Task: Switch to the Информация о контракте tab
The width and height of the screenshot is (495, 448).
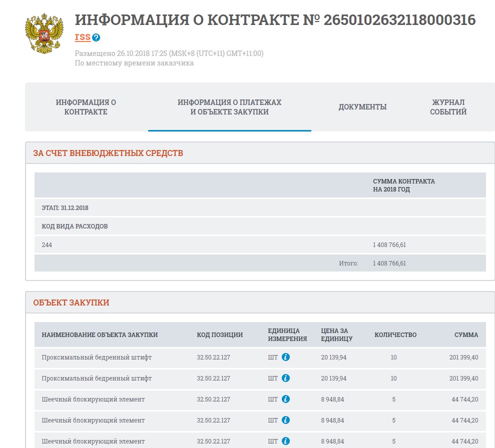Action: pos(86,107)
